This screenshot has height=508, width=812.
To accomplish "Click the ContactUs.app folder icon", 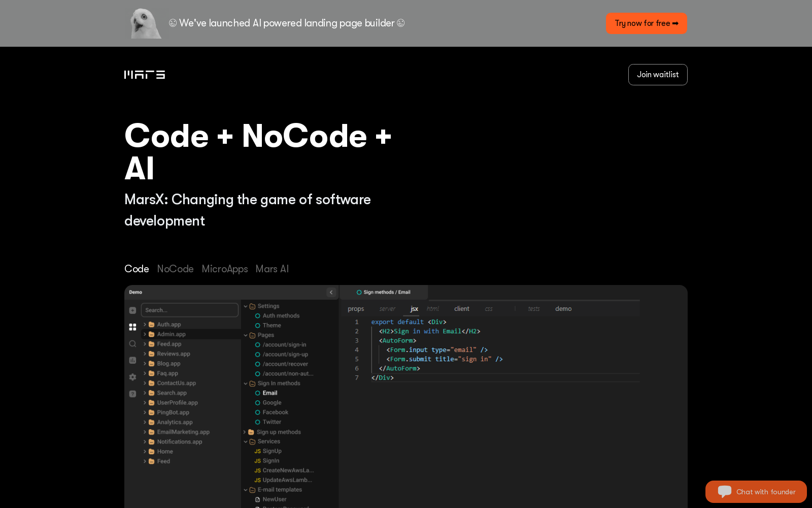I will coord(151,383).
